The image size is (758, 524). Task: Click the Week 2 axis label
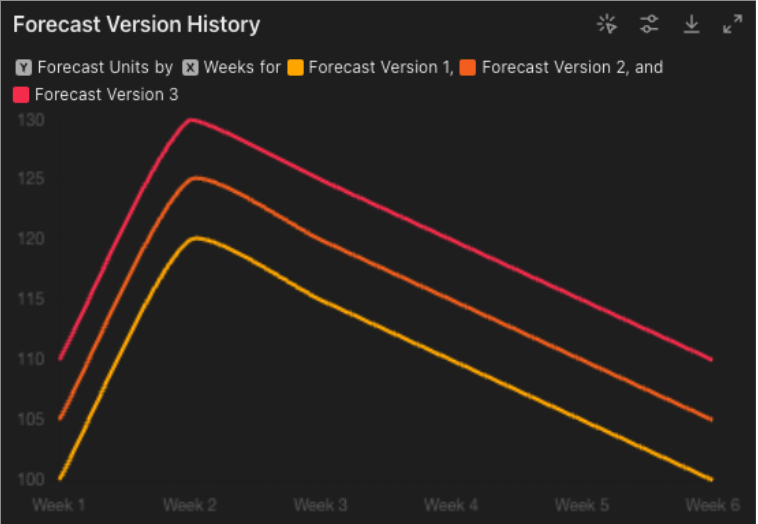point(190,505)
